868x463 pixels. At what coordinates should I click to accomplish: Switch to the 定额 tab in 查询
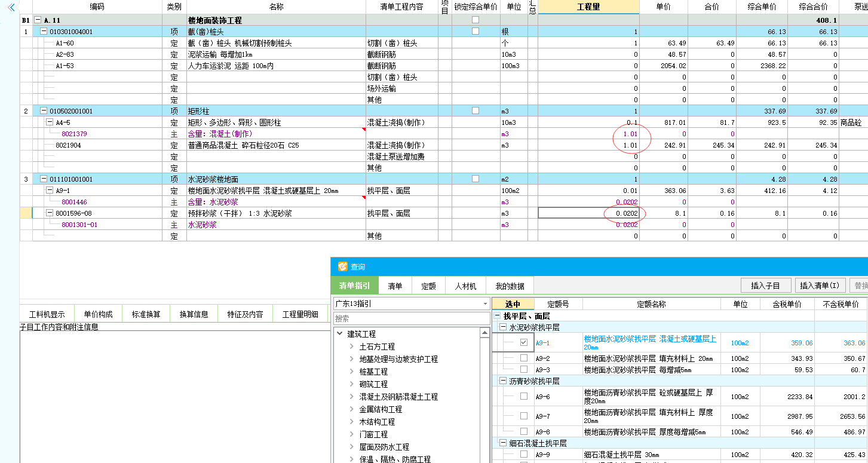pos(428,286)
